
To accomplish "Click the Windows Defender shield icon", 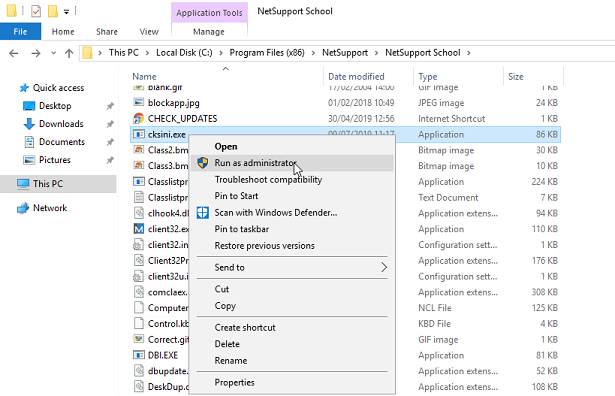I will point(203,213).
